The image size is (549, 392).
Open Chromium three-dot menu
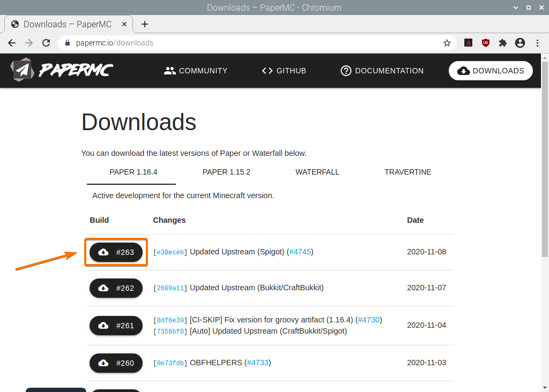click(x=537, y=43)
